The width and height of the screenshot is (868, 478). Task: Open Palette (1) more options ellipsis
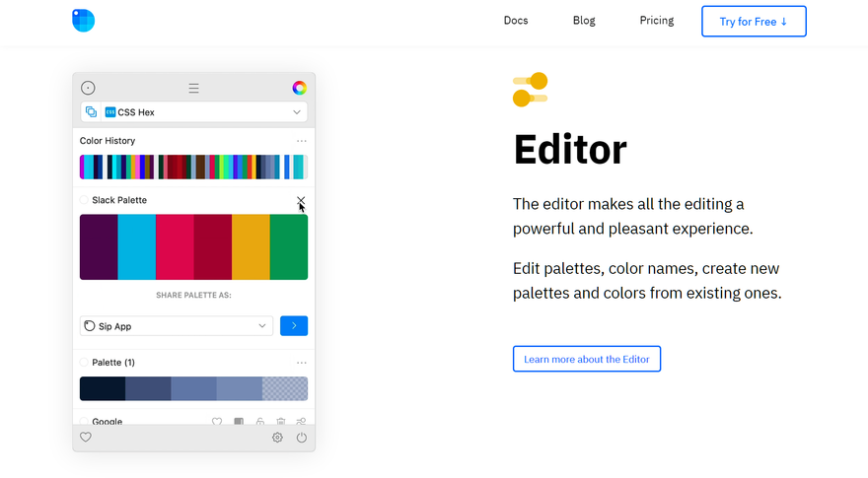pos(302,363)
